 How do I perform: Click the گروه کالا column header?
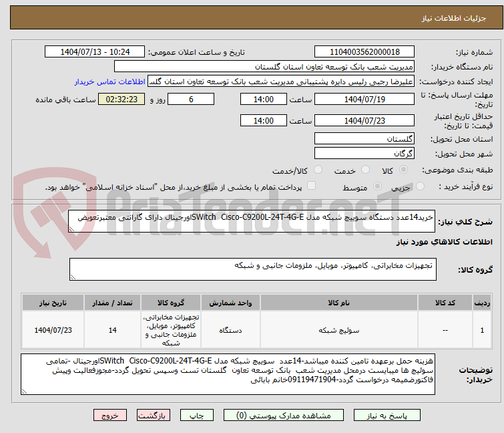point(171,303)
